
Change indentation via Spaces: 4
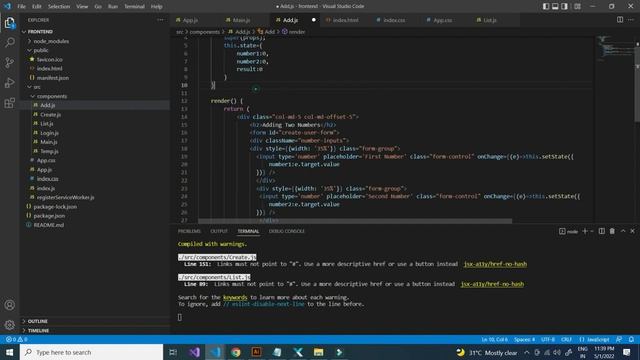click(x=524, y=339)
